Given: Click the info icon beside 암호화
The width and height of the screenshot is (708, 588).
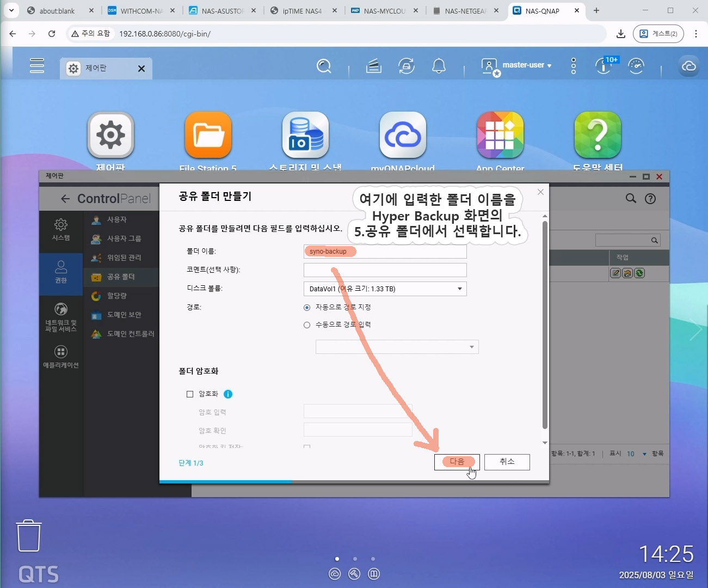Looking at the screenshot, I should click(228, 394).
